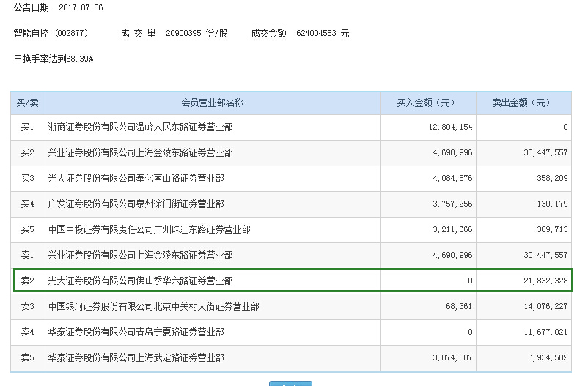Click the 0 buy amount in row 卖4
Image resolution: width=588 pixels, height=386 pixels.
pyautogui.click(x=470, y=332)
